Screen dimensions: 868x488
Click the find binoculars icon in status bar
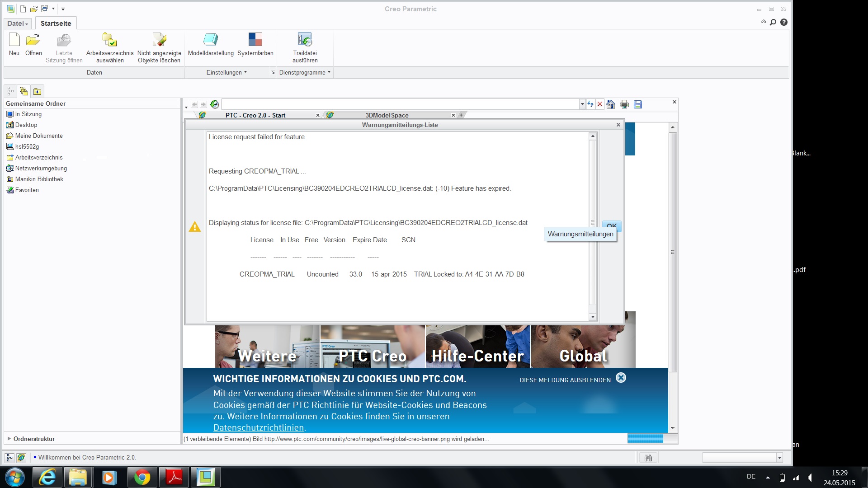pyautogui.click(x=648, y=458)
